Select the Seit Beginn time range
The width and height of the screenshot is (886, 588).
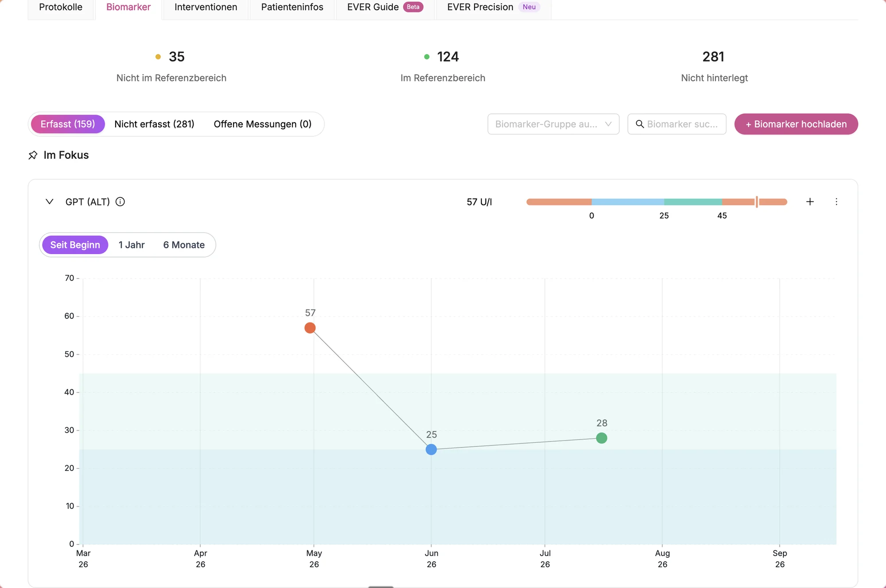(x=75, y=245)
